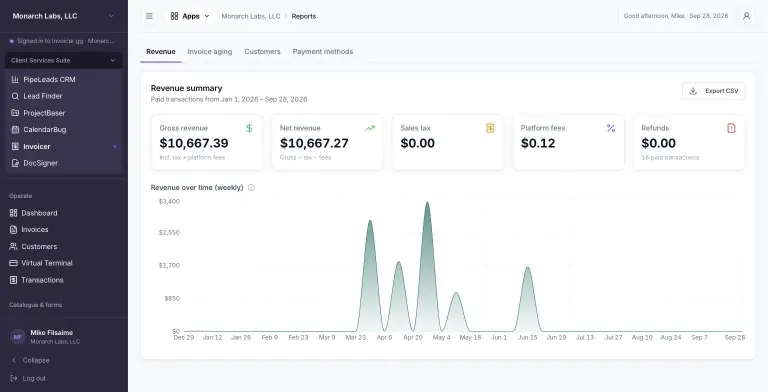Click the Net revenue trend icon
This screenshot has height=392, width=768.
(370, 128)
